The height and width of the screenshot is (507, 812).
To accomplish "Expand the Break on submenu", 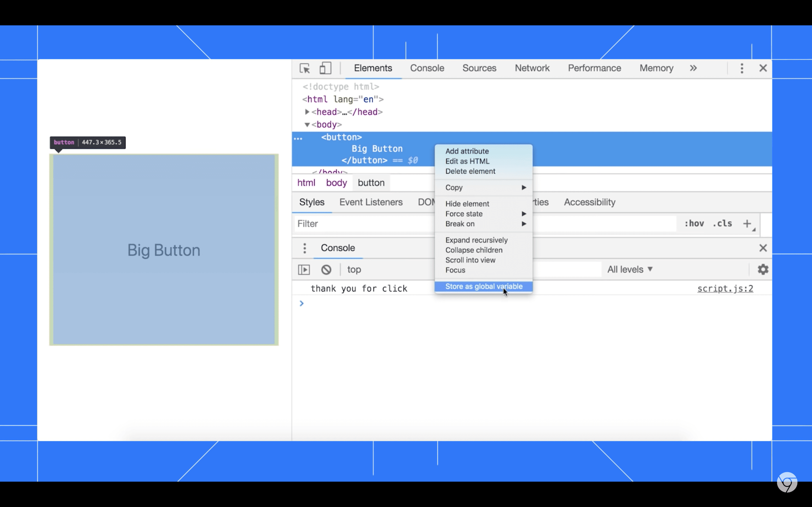I will 523,224.
